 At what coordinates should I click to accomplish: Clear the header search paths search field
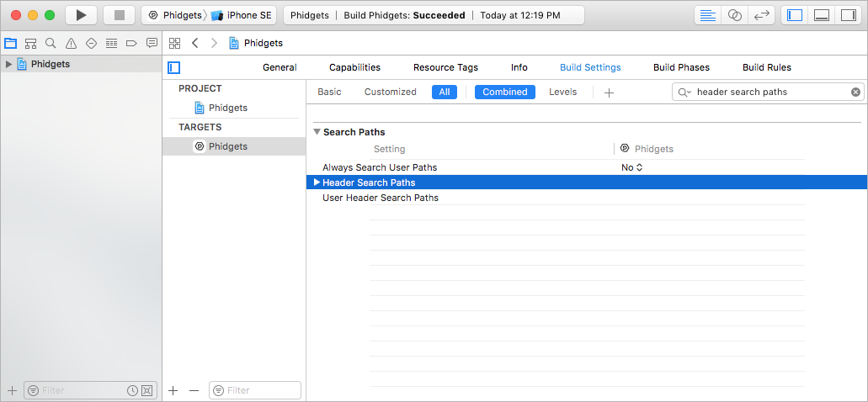pos(855,92)
